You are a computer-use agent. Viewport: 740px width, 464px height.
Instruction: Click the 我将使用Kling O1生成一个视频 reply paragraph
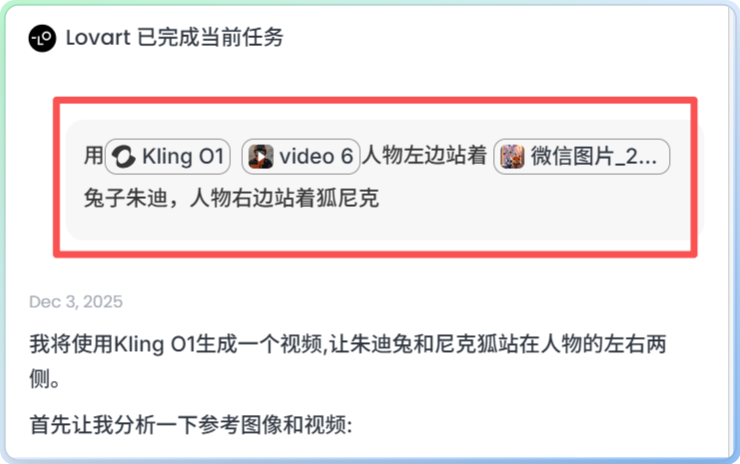[348, 362]
